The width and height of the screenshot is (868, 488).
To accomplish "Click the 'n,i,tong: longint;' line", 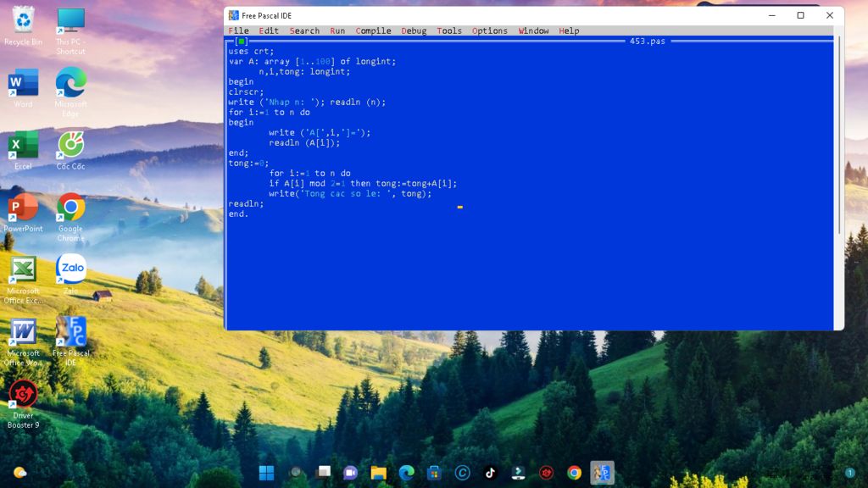I will tap(304, 71).
